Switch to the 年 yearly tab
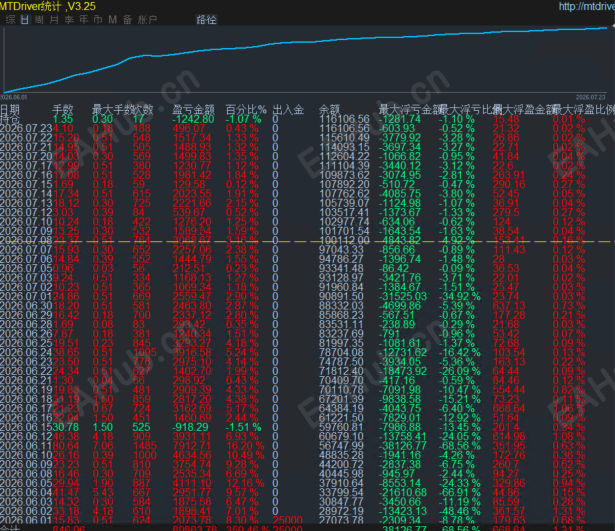 (84, 20)
